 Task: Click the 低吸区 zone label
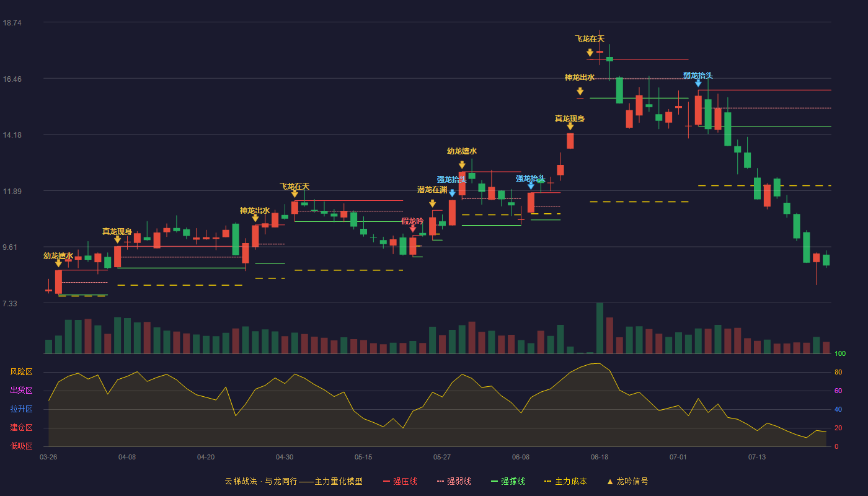click(x=21, y=446)
